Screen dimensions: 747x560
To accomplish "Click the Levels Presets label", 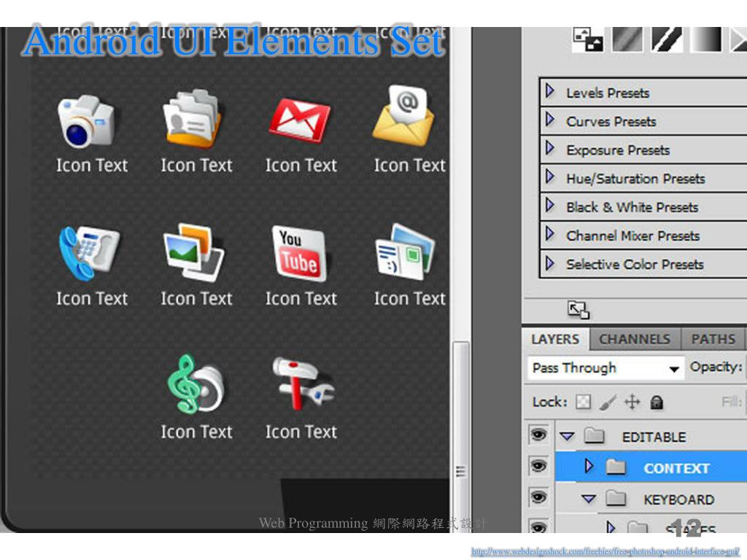I will (x=608, y=93).
